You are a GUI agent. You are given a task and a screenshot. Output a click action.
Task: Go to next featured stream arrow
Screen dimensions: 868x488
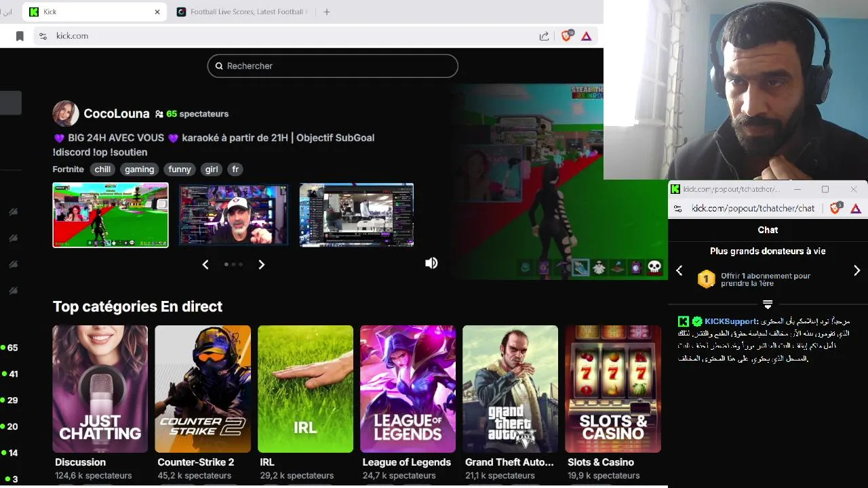click(x=261, y=264)
